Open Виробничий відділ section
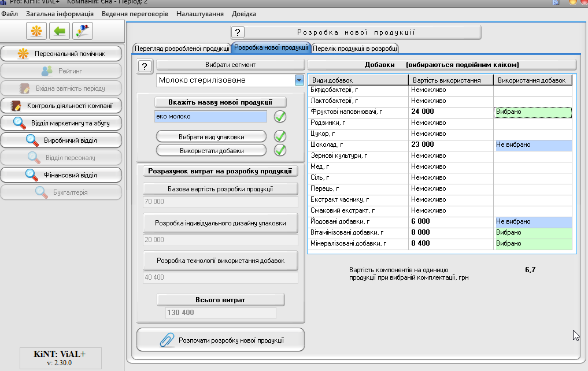This screenshot has height=371, width=588. [61, 140]
